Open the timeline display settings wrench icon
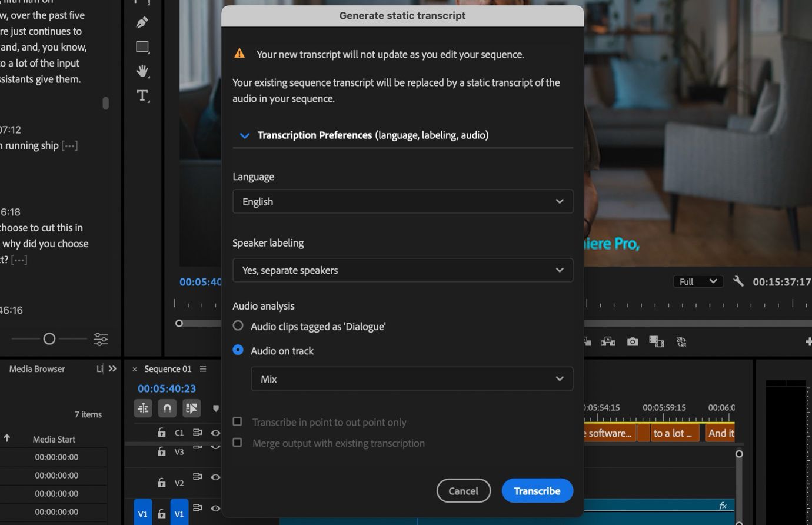The image size is (812, 525). (x=739, y=281)
